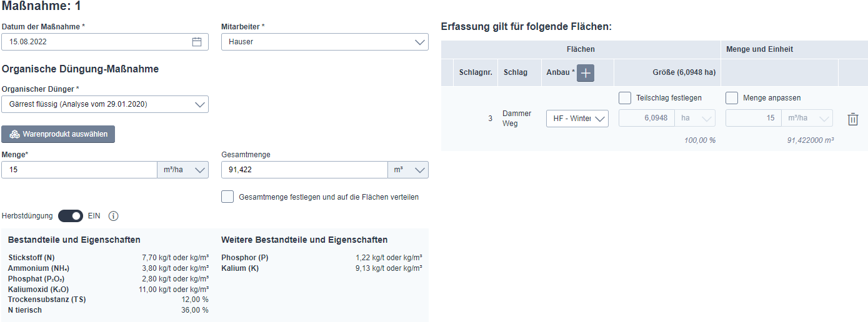Open the ha unit dropdown in table row
This screenshot has width=868, height=322.
click(695, 118)
